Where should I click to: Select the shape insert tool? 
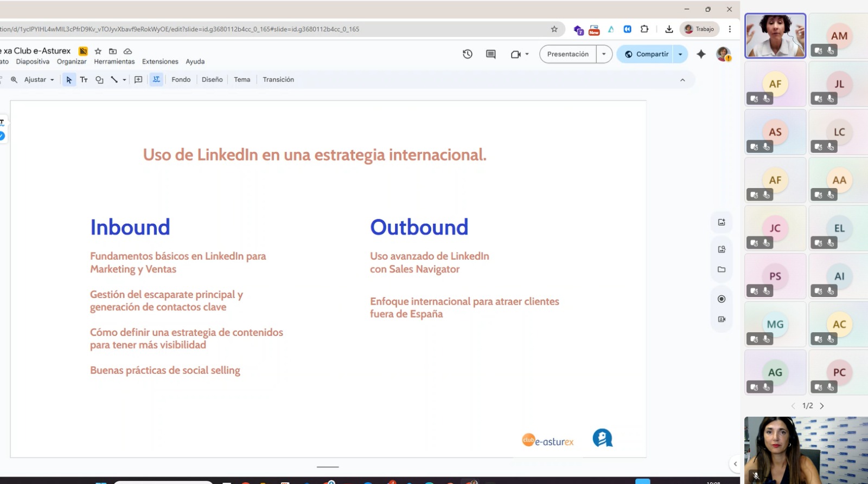pos(99,80)
